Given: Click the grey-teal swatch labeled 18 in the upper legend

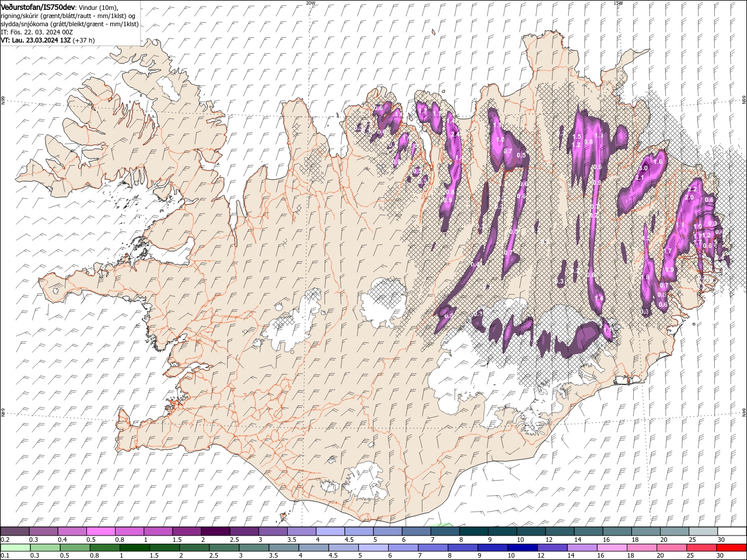Looking at the screenshot, I should click(x=645, y=531).
